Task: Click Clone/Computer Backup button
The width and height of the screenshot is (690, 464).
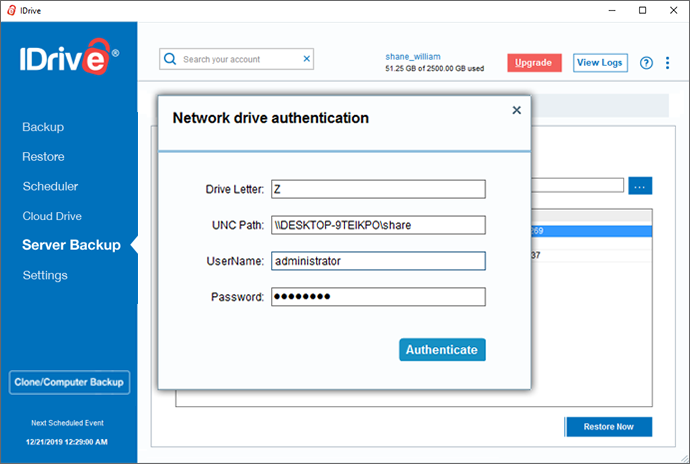Action: tap(69, 382)
